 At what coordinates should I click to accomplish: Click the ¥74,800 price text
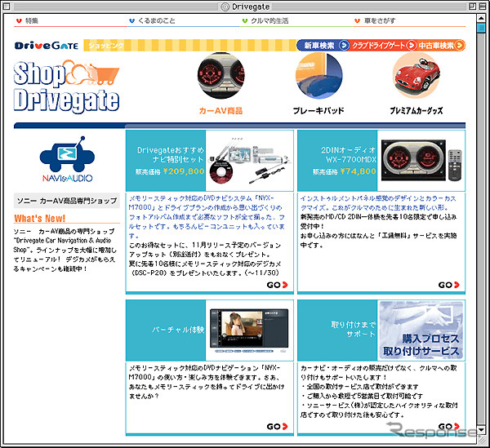(359, 171)
